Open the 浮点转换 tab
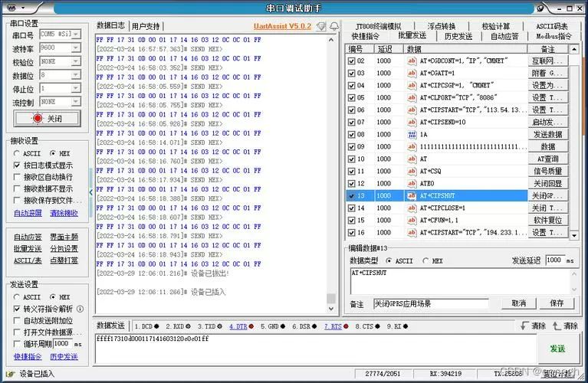The height and width of the screenshot is (383, 588). click(442, 26)
